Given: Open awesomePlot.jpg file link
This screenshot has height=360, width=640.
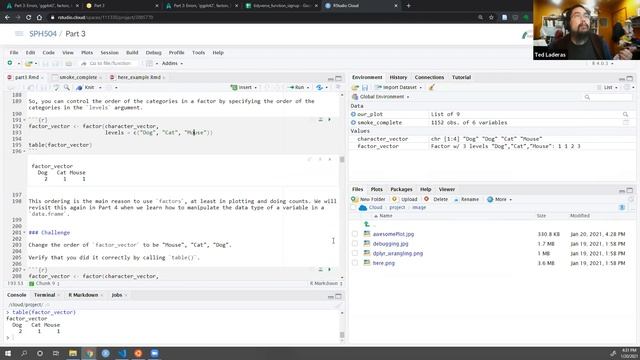Looking at the screenshot, I should coord(393,234).
